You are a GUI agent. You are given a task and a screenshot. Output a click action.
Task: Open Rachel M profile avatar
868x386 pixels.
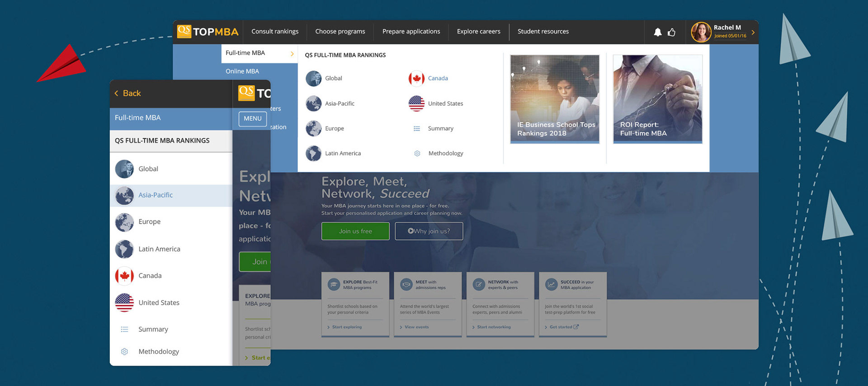[x=701, y=32]
